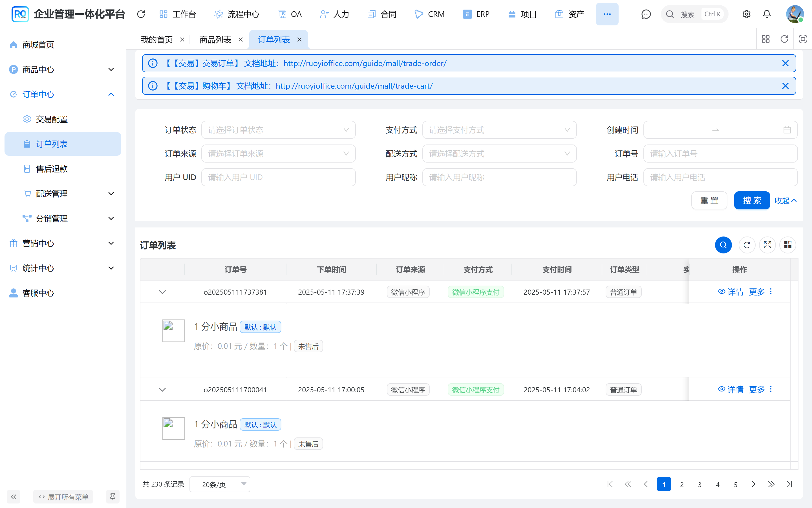Open the 订单来源 dropdown
Screen dimensions: 812x508
[278, 154]
